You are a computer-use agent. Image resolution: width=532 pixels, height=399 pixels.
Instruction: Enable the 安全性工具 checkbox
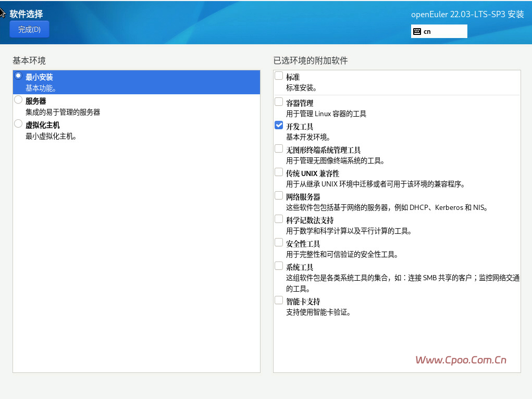point(279,242)
